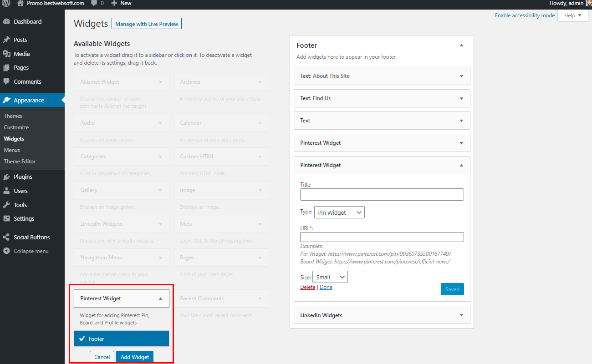Viewport: 592px width, 364px height.
Task: Expand the Akismet Widget available widget
Action: (160, 82)
